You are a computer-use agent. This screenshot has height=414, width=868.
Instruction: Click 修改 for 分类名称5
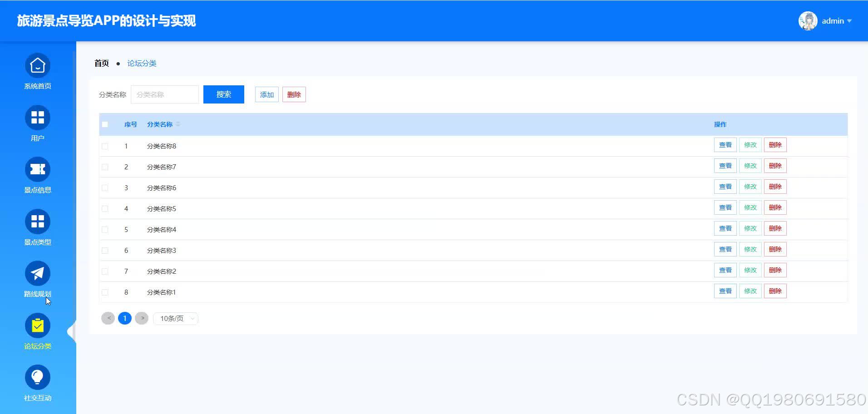750,207
